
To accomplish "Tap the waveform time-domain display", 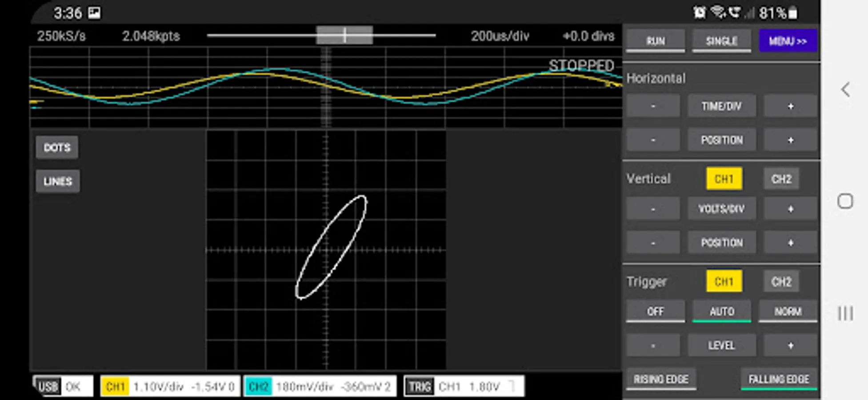I will (326, 87).
